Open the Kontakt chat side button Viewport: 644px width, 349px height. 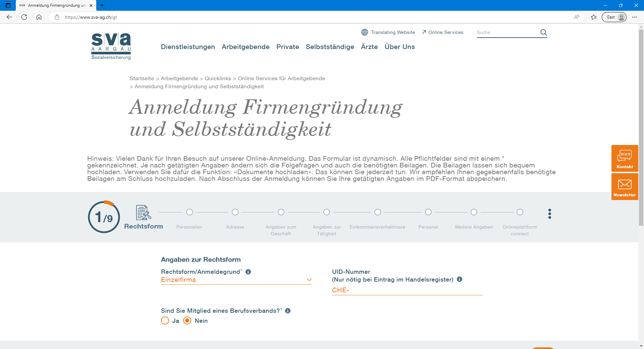[625, 158]
